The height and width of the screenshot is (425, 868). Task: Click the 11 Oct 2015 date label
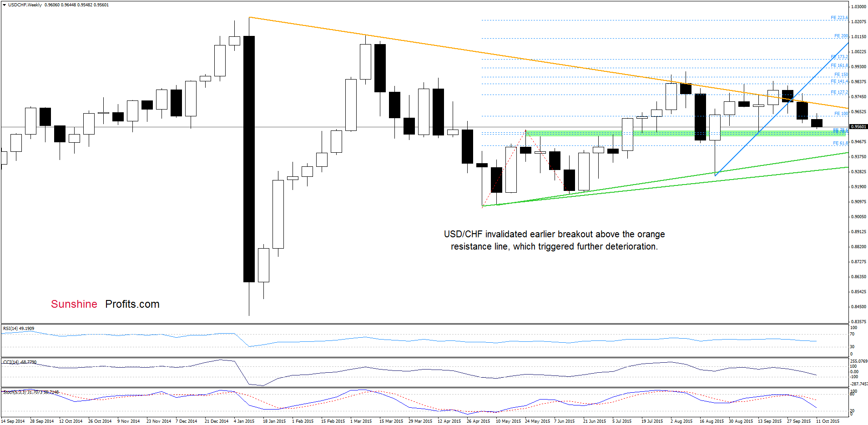pos(828,421)
